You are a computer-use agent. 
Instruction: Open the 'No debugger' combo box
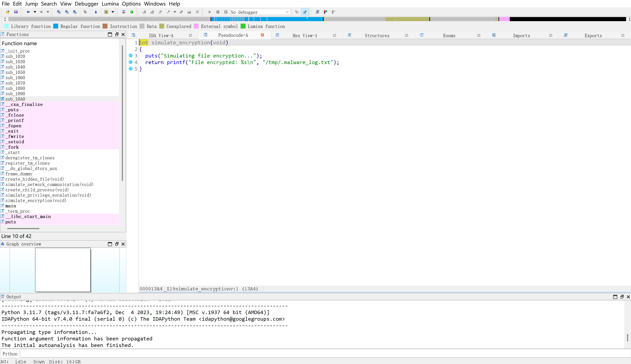pos(260,12)
